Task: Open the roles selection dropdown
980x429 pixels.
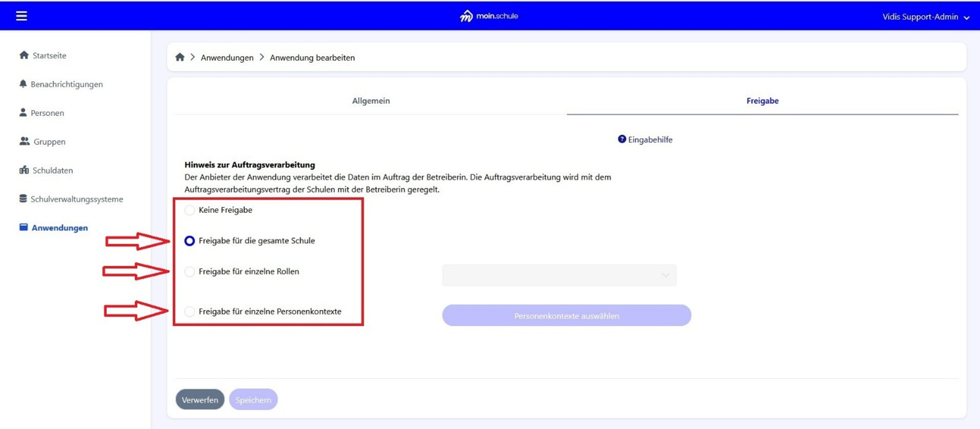Action: [x=559, y=276]
